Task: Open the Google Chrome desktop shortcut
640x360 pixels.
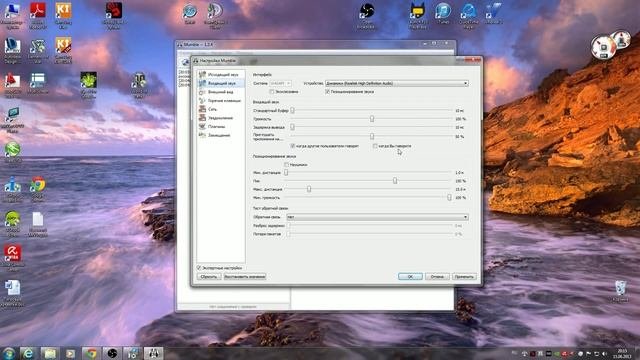Action: [38, 189]
